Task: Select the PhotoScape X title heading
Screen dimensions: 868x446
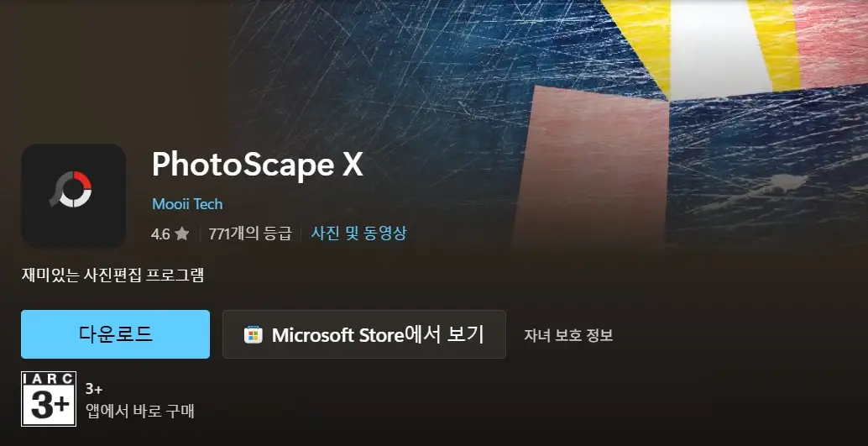Action: coord(258,165)
